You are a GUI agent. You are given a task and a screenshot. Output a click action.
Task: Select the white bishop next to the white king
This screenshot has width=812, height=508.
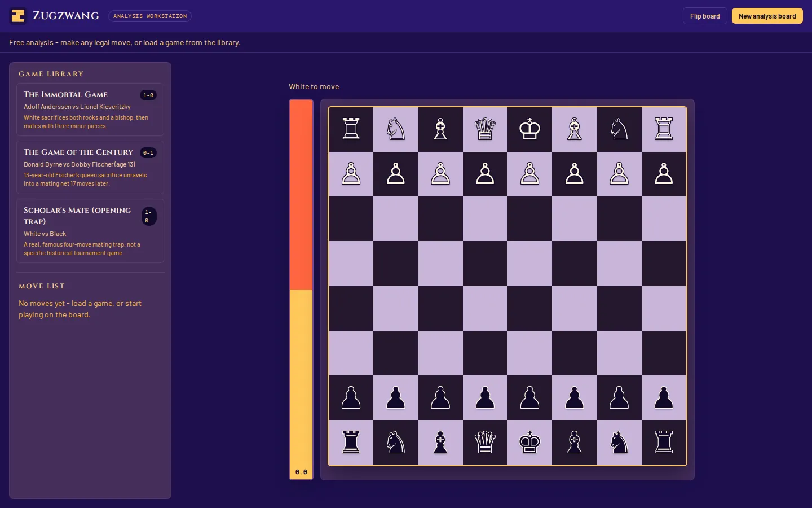click(575, 129)
